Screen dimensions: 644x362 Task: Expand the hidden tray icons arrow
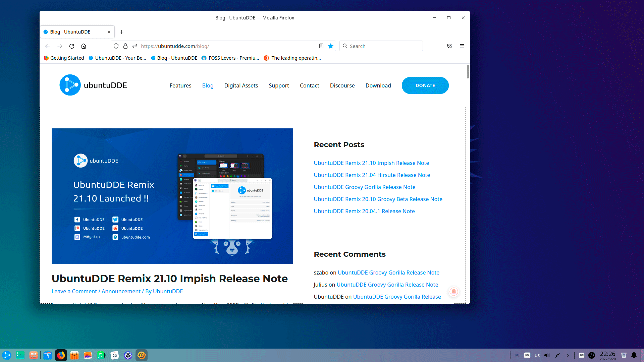(568, 355)
